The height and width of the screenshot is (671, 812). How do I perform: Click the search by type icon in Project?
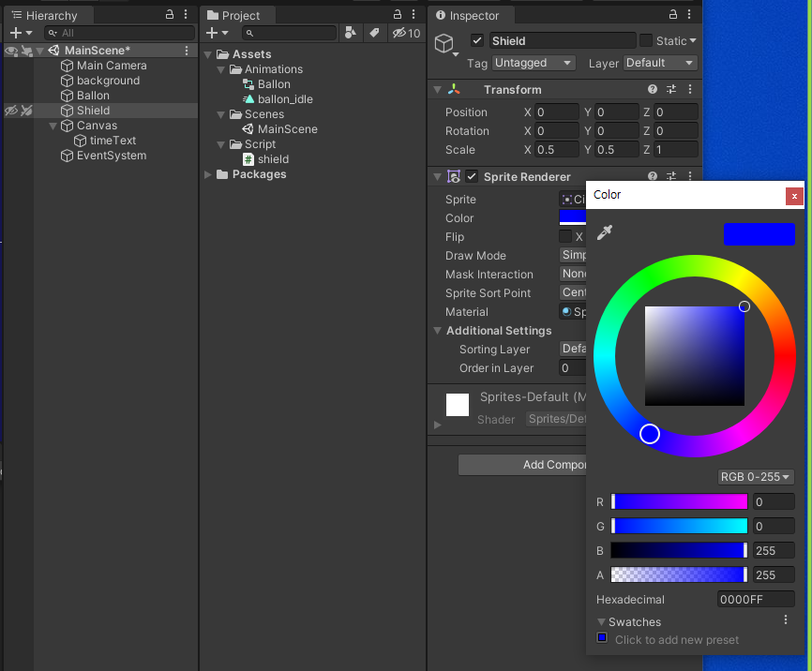pyautogui.click(x=350, y=33)
